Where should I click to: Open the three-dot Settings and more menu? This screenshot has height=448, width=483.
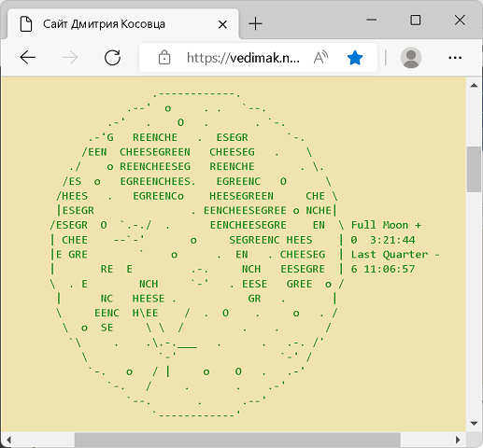(x=455, y=58)
